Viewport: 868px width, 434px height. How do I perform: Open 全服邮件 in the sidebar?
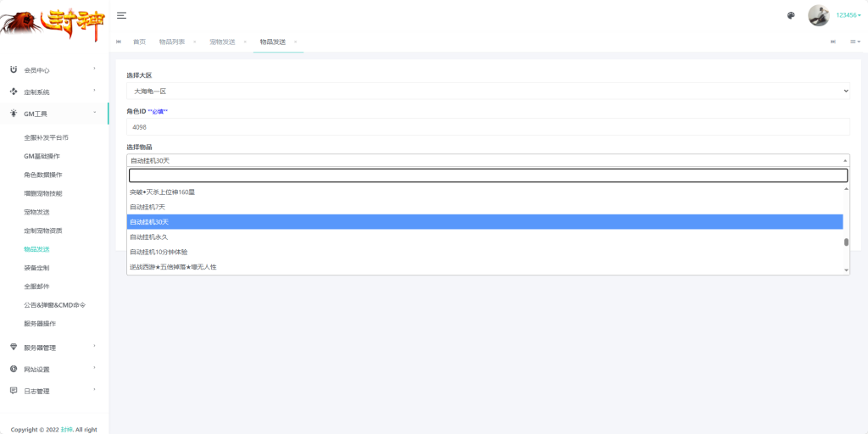tap(36, 287)
